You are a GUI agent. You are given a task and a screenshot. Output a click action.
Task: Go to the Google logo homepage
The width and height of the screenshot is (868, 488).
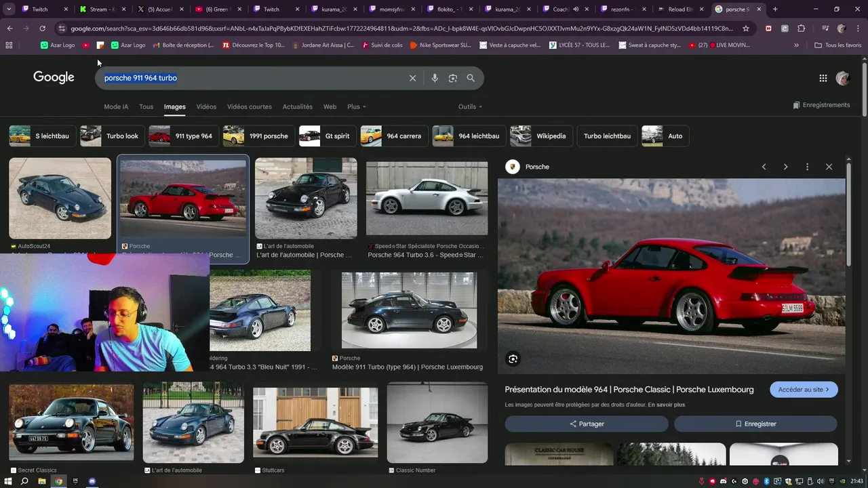point(54,77)
